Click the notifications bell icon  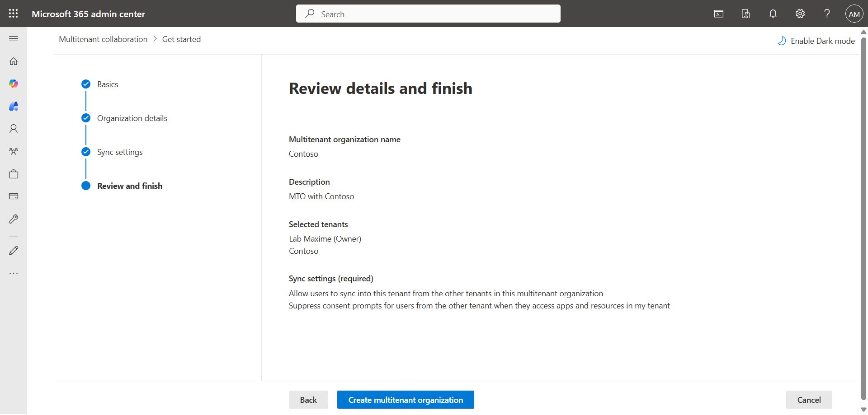click(x=773, y=14)
